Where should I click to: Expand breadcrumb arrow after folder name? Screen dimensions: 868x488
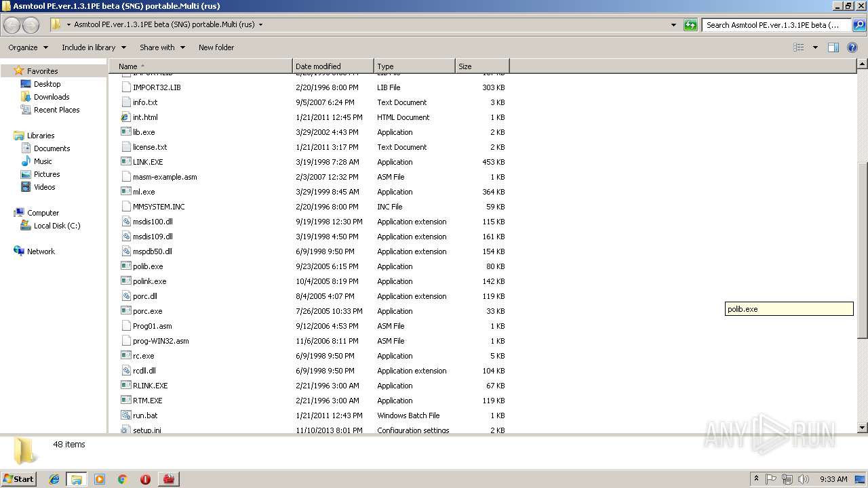pyautogui.click(x=260, y=24)
